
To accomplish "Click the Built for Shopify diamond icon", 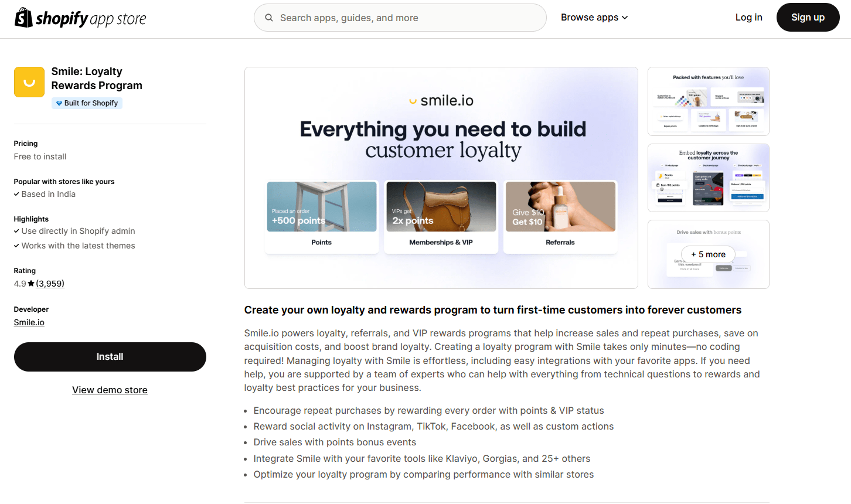I will point(59,103).
